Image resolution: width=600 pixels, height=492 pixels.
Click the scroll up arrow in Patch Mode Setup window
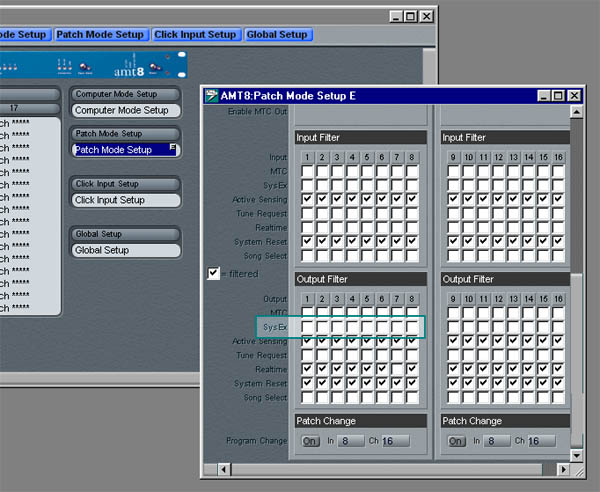pyautogui.click(x=576, y=112)
